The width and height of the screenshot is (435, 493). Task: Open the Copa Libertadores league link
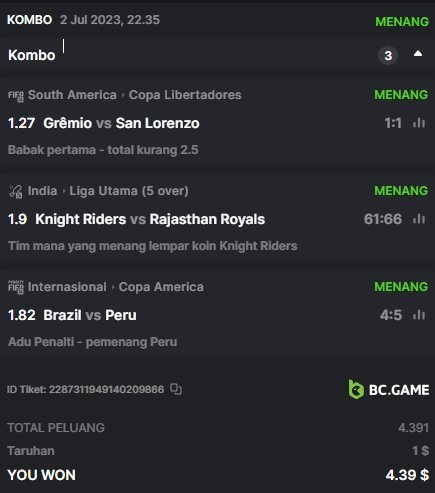point(185,95)
